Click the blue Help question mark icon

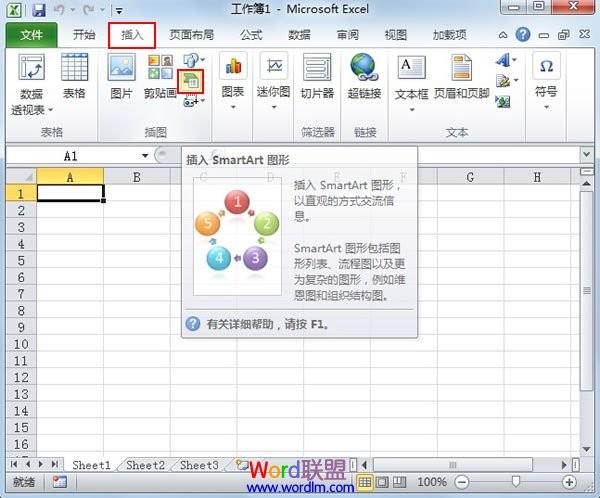(523, 35)
